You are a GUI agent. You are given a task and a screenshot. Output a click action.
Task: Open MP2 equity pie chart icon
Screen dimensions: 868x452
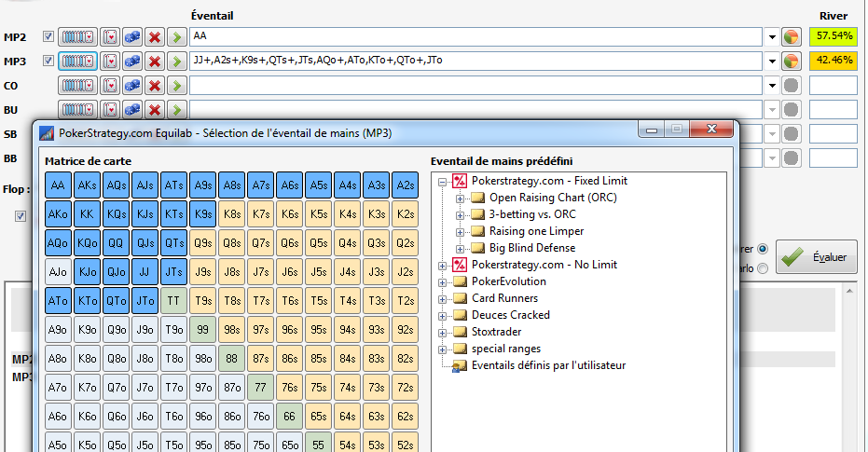[x=791, y=37]
